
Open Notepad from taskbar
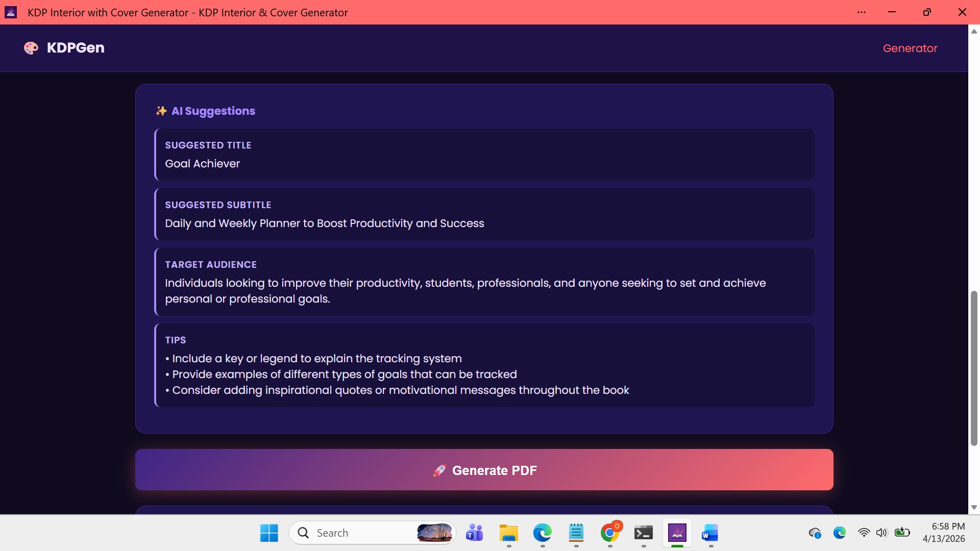(x=576, y=533)
